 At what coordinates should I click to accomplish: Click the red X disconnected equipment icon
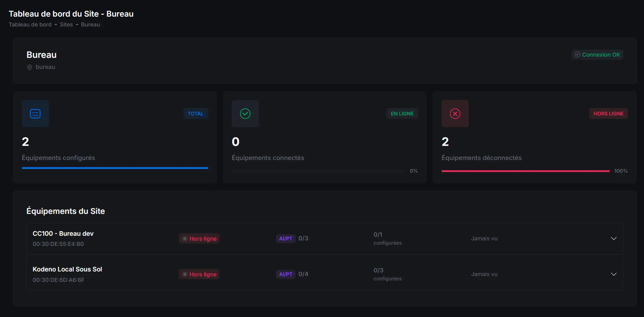click(x=455, y=114)
